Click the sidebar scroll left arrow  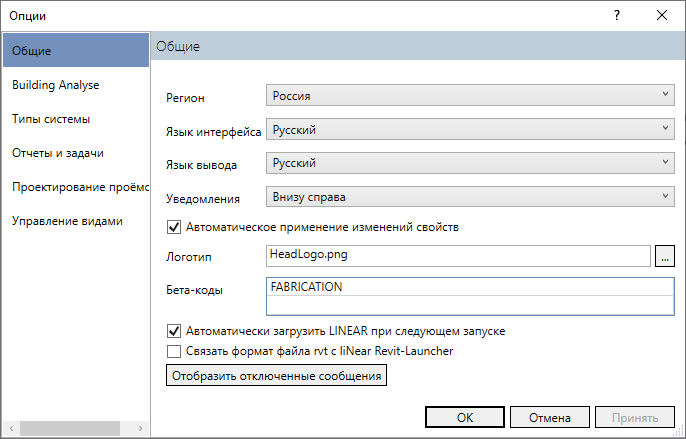pyautogui.click(x=11, y=428)
